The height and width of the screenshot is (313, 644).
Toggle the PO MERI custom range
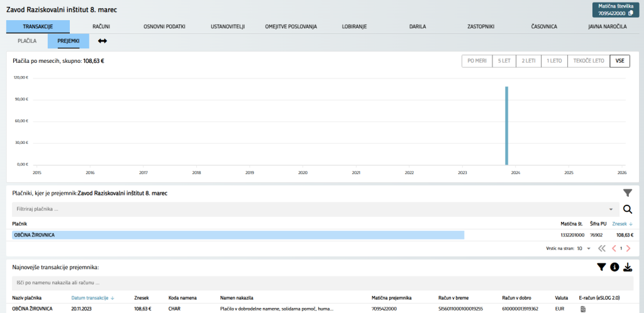(477, 61)
